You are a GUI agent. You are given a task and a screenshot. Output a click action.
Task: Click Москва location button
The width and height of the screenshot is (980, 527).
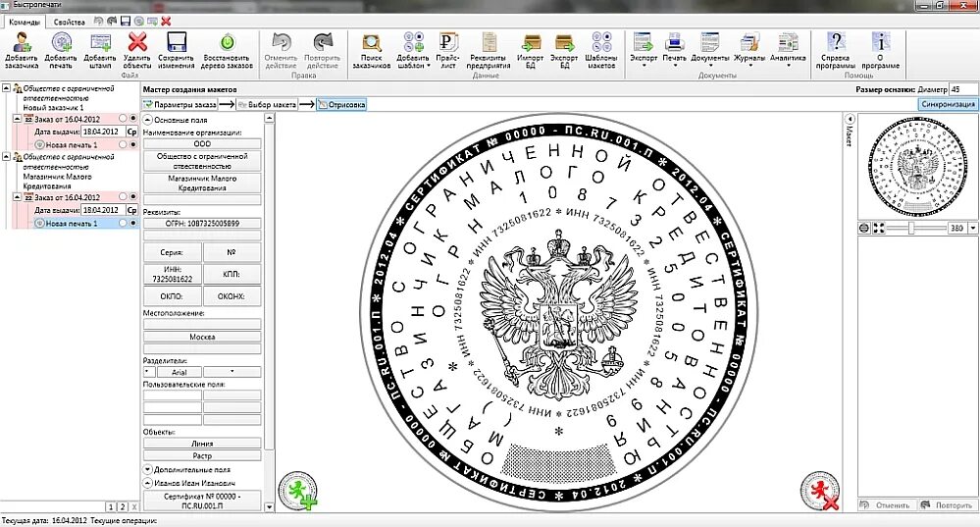point(202,337)
